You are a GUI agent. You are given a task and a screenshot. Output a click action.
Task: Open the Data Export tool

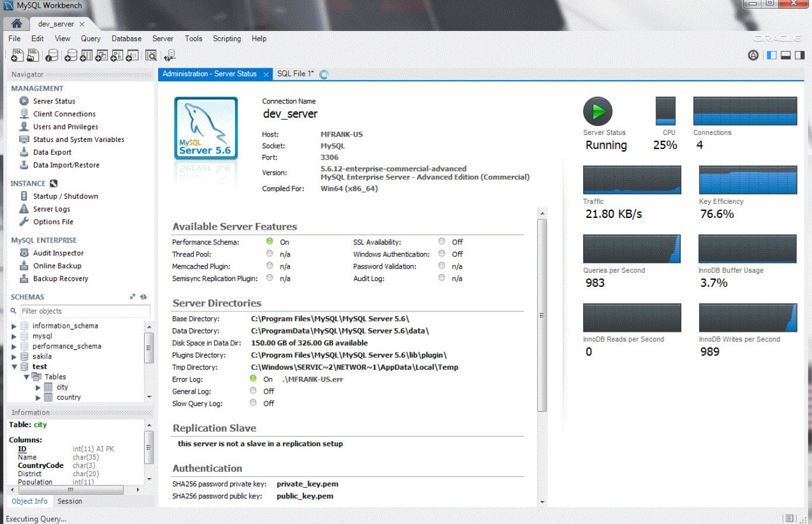tap(53, 152)
